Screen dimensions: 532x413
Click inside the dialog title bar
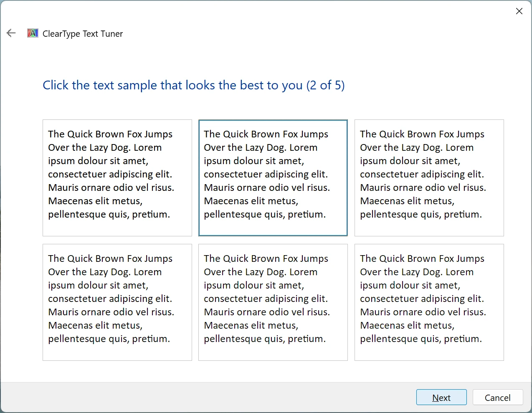(x=251, y=11)
